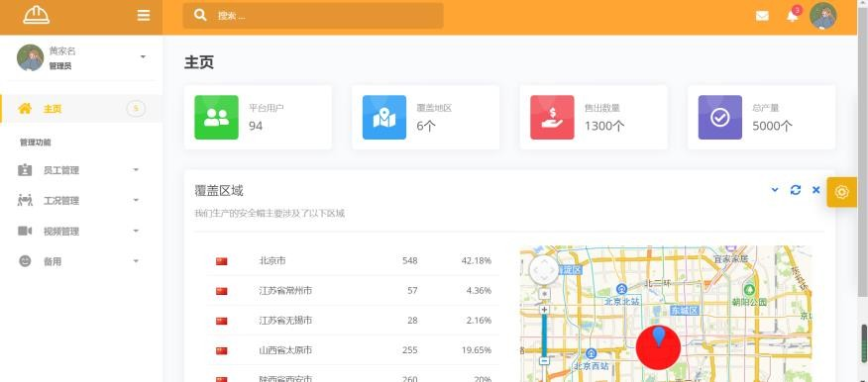This screenshot has width=868, height=382.
Task: Click the flag in 江苏省无锡市 row
Action: coord(222,321)
